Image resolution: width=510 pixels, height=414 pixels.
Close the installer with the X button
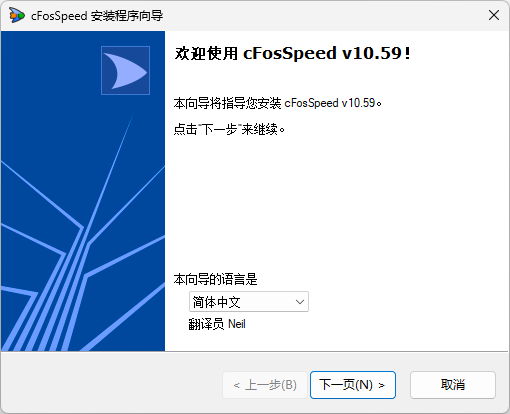tap(494, 15)
